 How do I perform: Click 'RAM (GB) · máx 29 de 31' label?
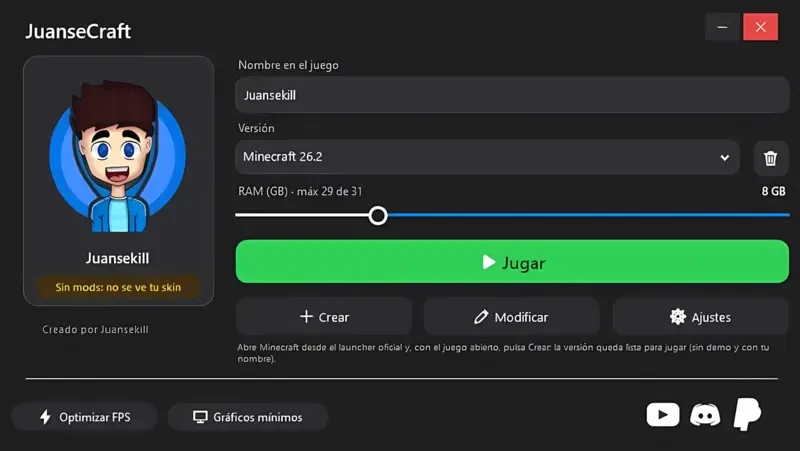click(x=300, y=191)
